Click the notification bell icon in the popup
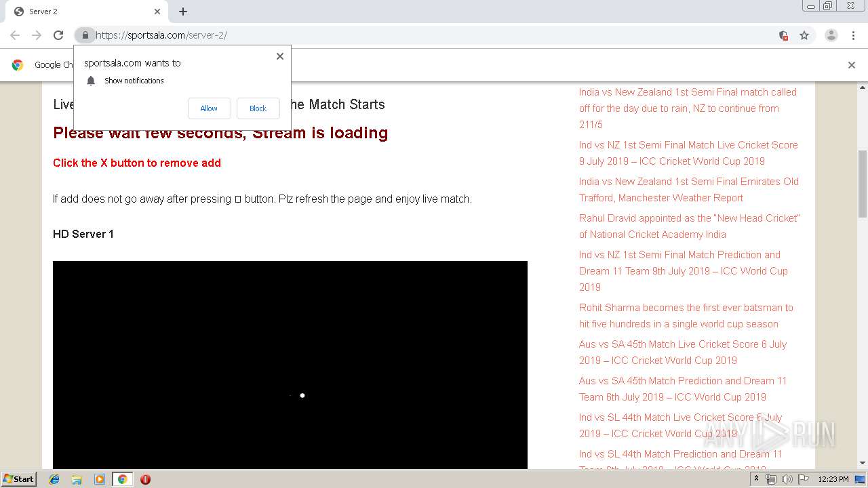Screen dimensions: 868x488 click(x=91, y=81)
